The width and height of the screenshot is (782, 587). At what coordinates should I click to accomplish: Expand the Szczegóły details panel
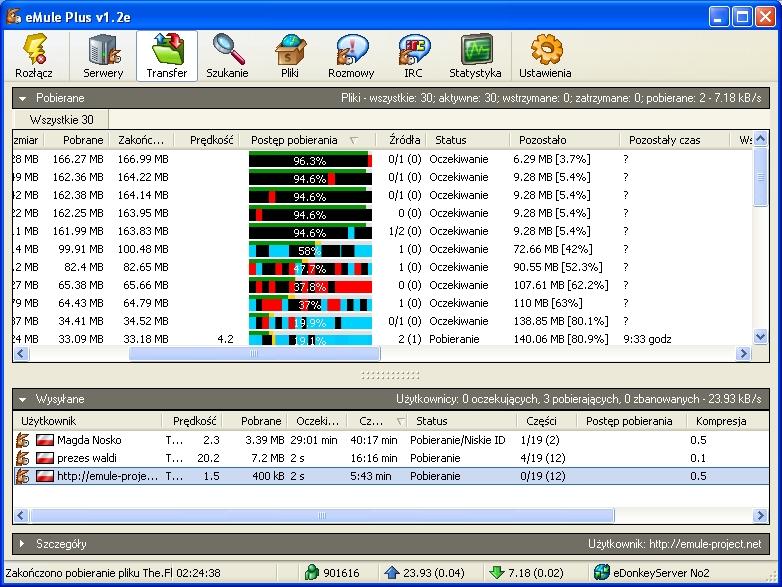pyautogui.click(x=22, y=544)
